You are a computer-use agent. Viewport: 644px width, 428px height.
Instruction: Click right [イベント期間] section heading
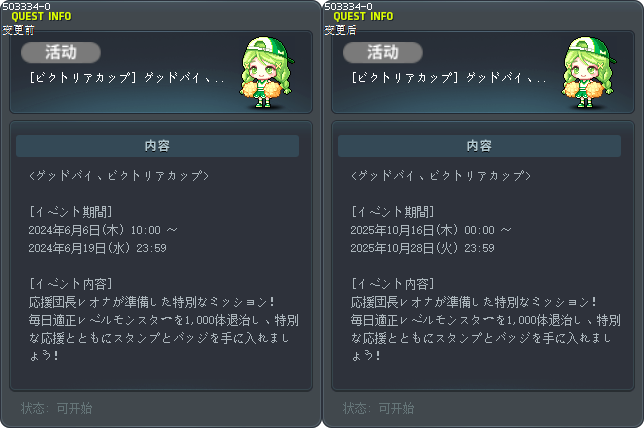click(393, 212)
